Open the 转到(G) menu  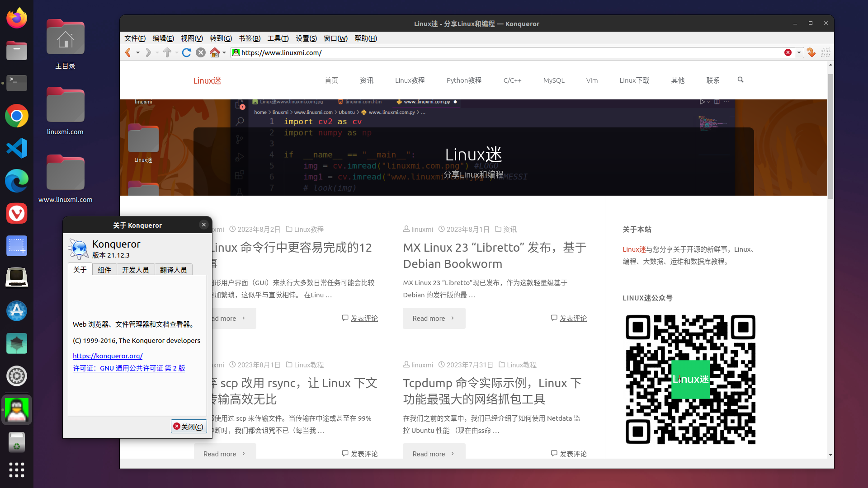[x=221, y=38]
